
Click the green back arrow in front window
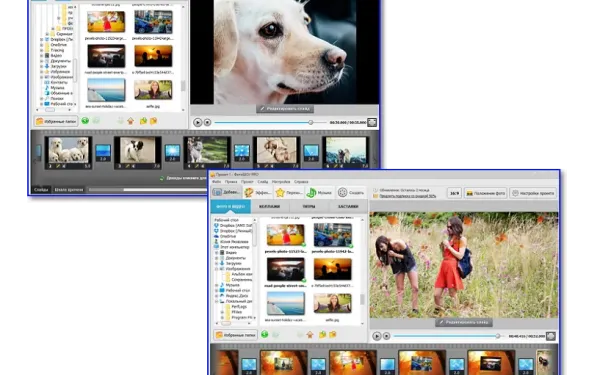[x=264, y=335]
